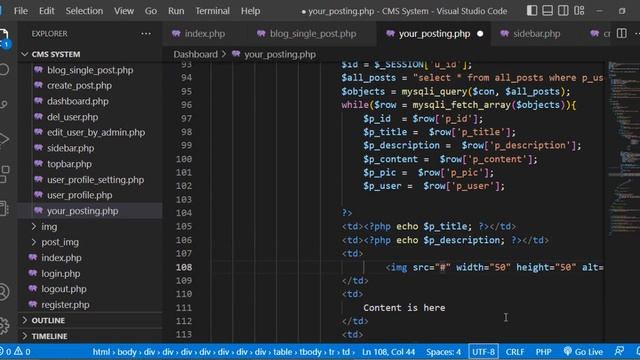Click unsaved dot on your_posting.php tab
640x360 pixels.
pos(480,34)
